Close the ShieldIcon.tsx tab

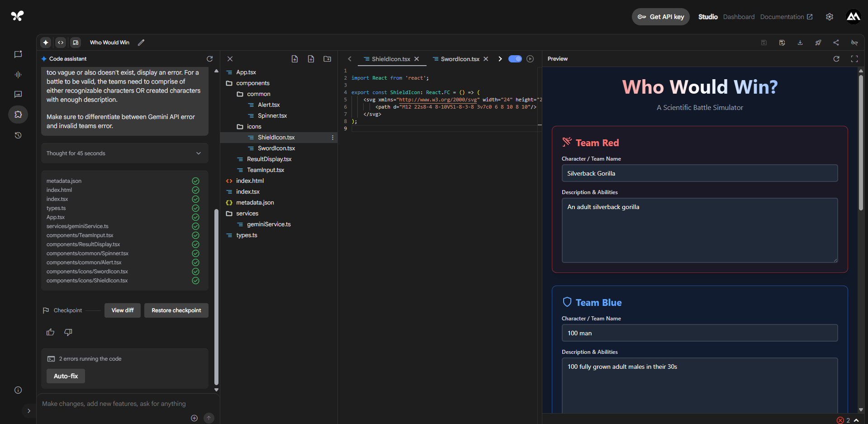[417, 59]
